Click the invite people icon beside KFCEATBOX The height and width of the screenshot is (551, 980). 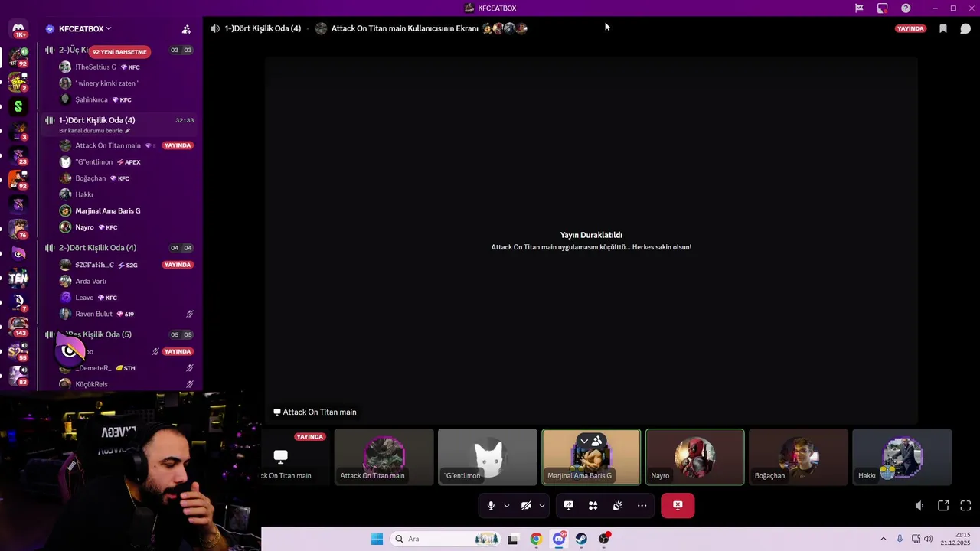click(186, 29)
